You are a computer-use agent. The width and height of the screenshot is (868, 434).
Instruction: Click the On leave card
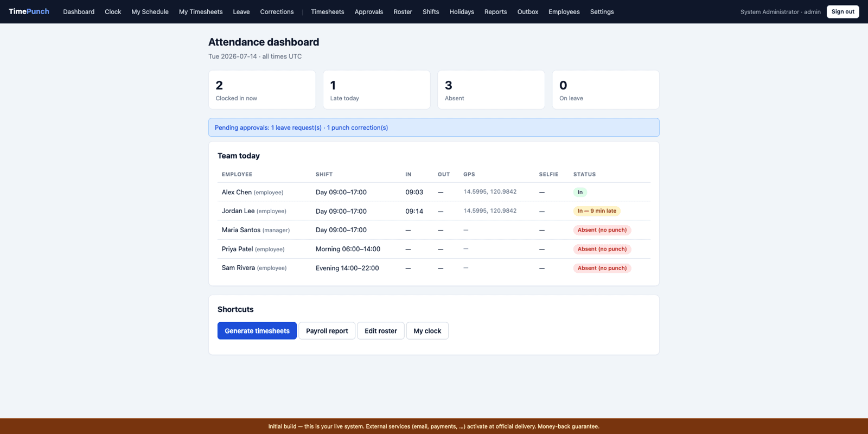coord(605,90)
